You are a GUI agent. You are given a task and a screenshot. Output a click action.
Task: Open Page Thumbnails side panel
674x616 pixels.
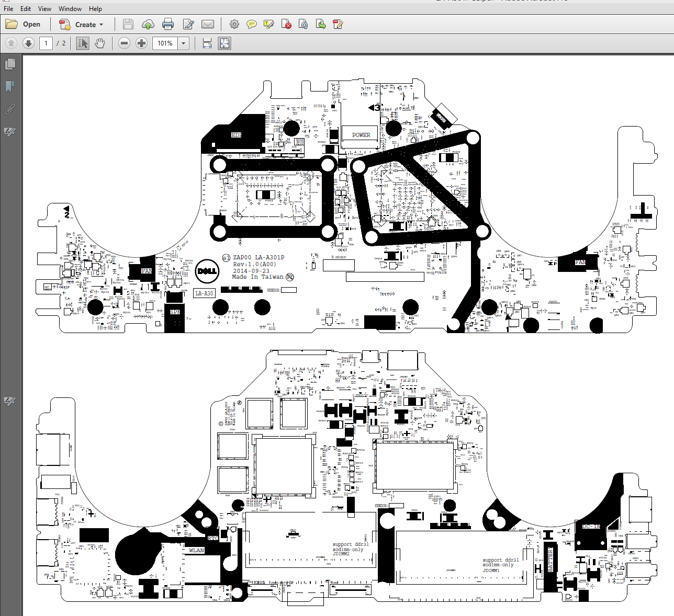(x=10, y=64)
